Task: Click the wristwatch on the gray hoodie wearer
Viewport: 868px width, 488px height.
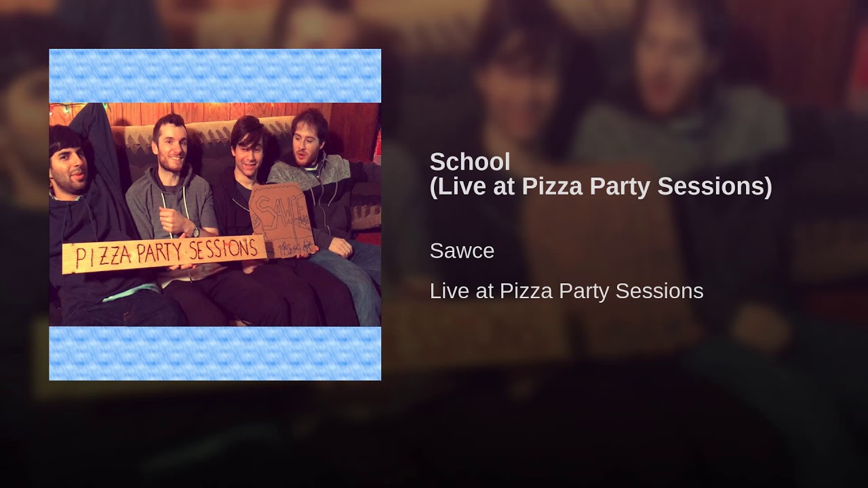Action: coord(195,232)
